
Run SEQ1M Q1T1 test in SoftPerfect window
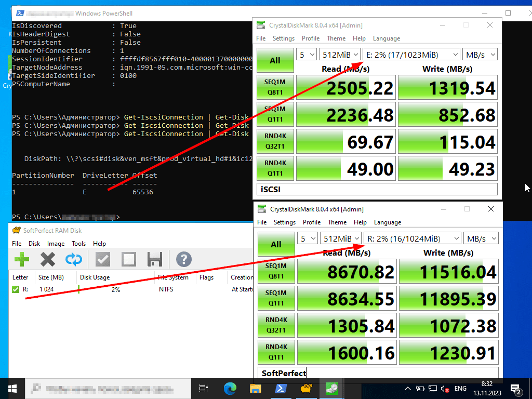click(276, 298)
